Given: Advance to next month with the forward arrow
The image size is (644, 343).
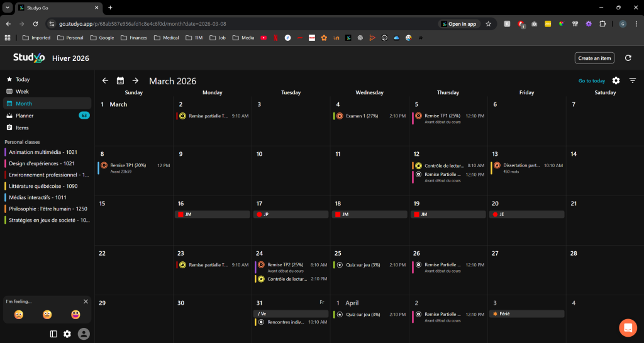Looking at the screenshot, I should pyautogui.click(x=135, y=80).
